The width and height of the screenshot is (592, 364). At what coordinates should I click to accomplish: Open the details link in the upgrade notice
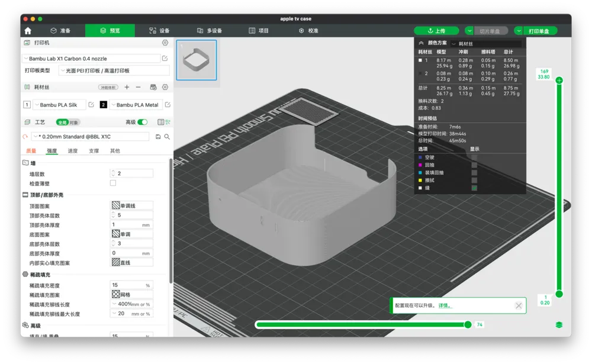[445, 305]
